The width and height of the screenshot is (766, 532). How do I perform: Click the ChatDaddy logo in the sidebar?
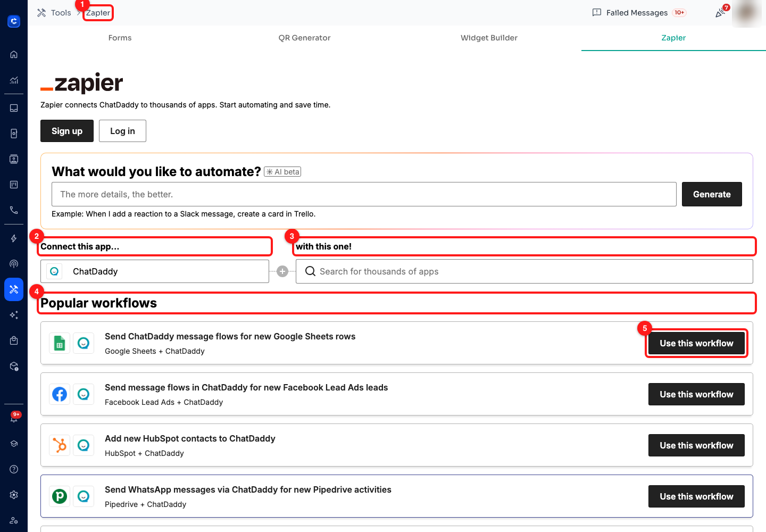point(14,21)
